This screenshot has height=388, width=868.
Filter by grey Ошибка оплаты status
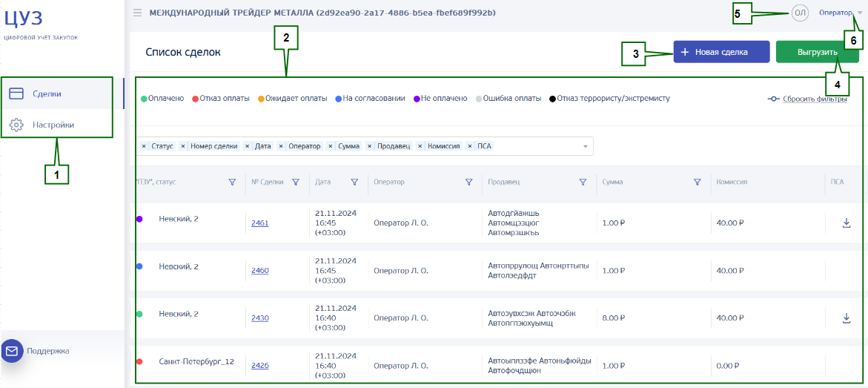[x=508, y=99]
